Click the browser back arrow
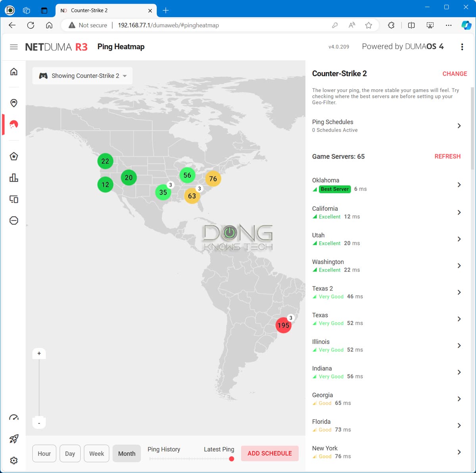Viewport: 476px width, 473px height. (x=12, y=25)
